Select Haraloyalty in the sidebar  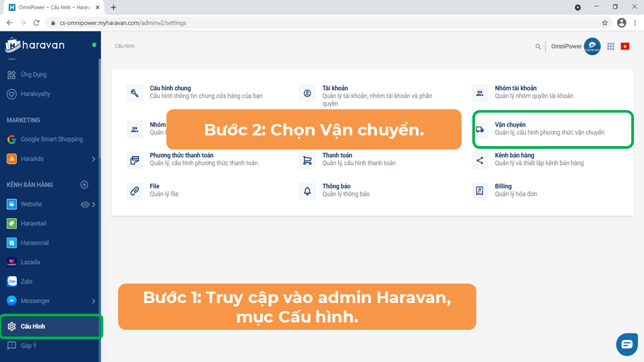click(x=35, y=94)
